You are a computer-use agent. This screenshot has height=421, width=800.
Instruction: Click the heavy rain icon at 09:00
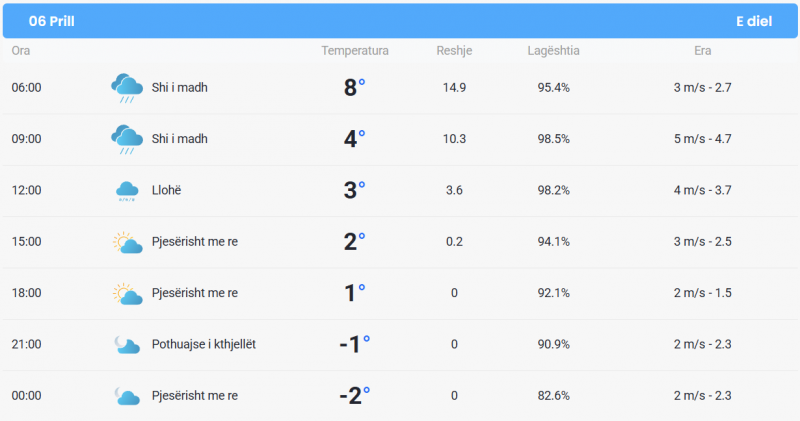click(127, 139)
